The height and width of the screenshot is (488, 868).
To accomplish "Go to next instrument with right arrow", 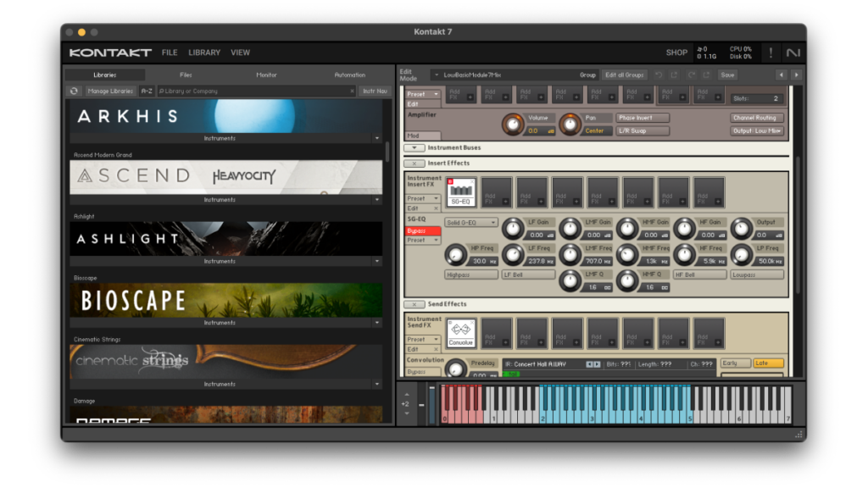I will click(x=796, y=75).
